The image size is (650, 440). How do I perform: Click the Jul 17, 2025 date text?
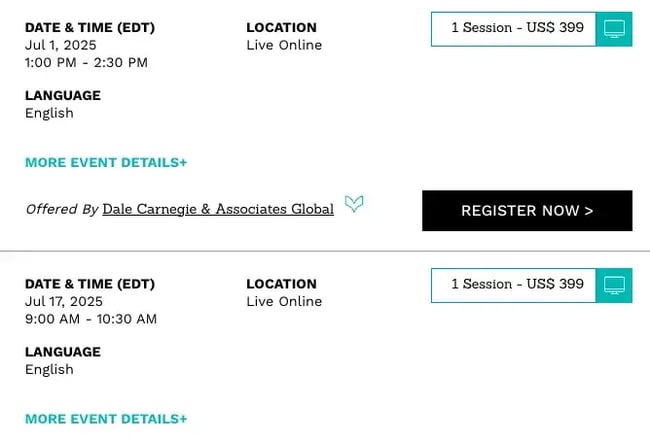[x=64, y=301]
